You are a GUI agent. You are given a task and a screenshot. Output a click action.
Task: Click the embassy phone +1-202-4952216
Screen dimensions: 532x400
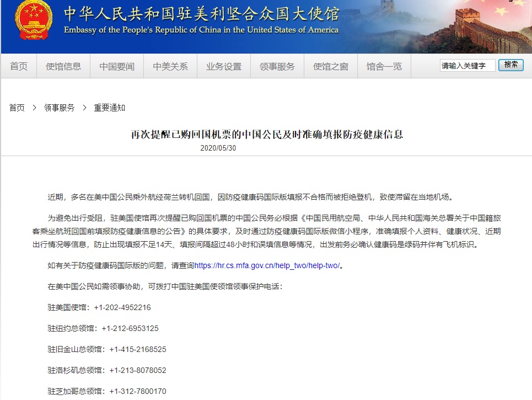click(x=122, y=308)
